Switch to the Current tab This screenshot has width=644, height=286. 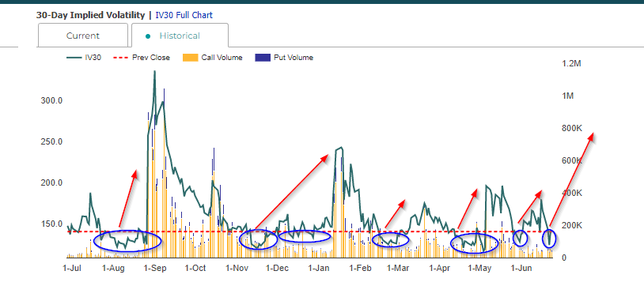click(x=83, y=36)
